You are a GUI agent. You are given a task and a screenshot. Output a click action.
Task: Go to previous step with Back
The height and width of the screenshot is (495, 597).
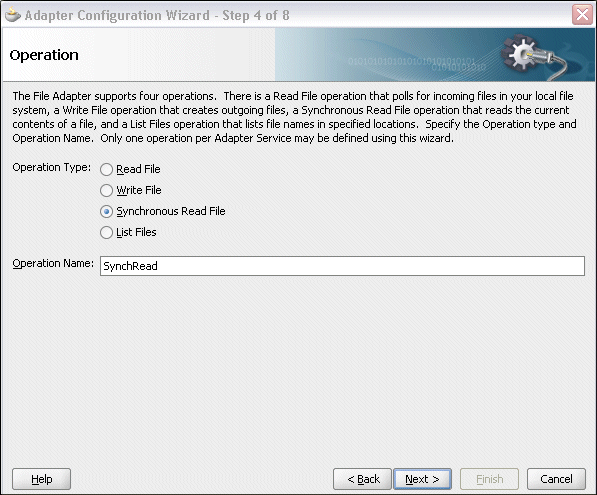point(362,479)
